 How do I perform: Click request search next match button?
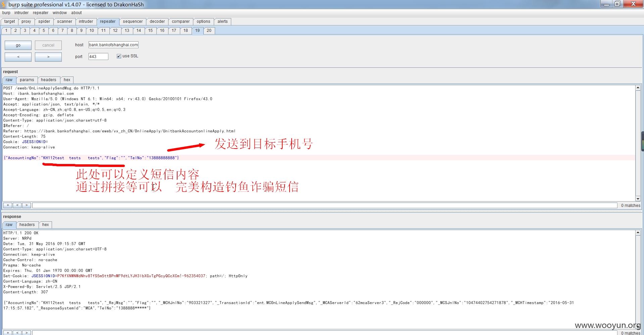pyautogui.click(x=27, y=205)
